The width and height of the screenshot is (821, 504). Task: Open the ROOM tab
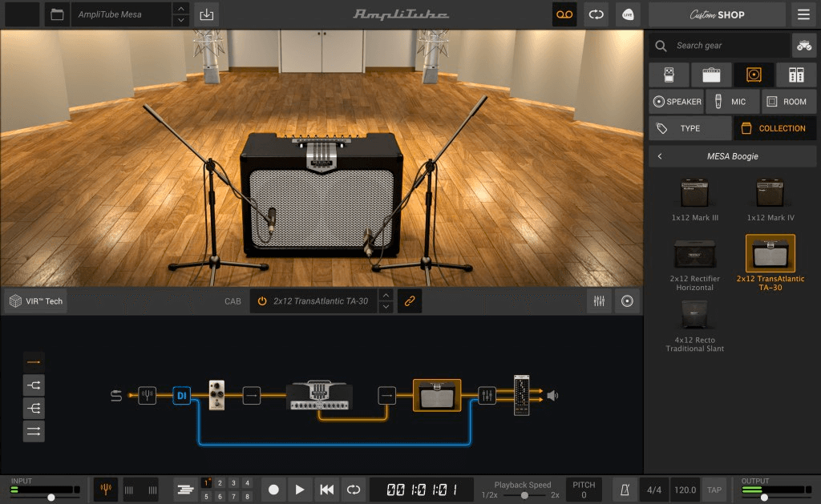(789, 102)
